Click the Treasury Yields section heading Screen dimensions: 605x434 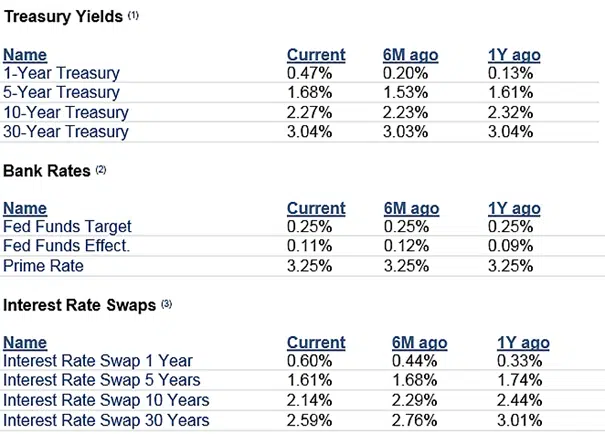pos(64,16)
